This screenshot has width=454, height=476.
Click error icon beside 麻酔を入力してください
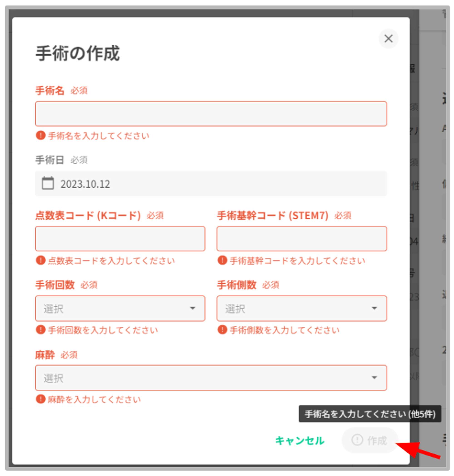point(40,399)
